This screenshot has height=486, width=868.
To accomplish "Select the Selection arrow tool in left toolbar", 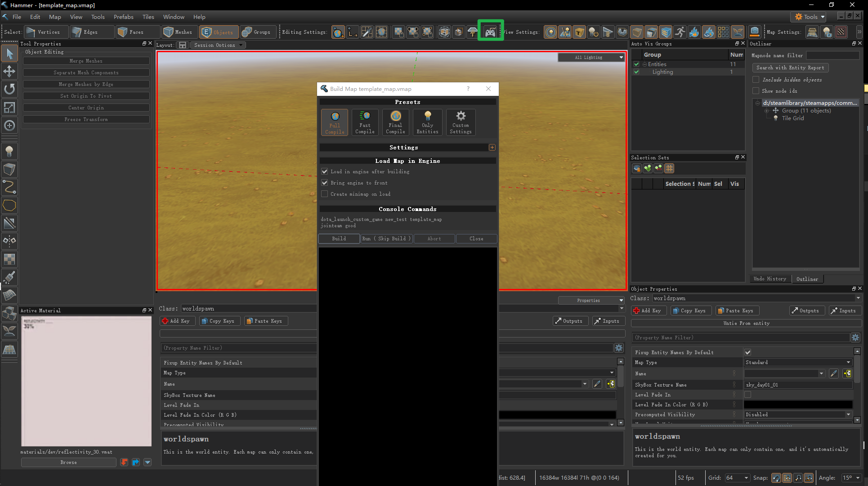I will click(x=9, y=54).
